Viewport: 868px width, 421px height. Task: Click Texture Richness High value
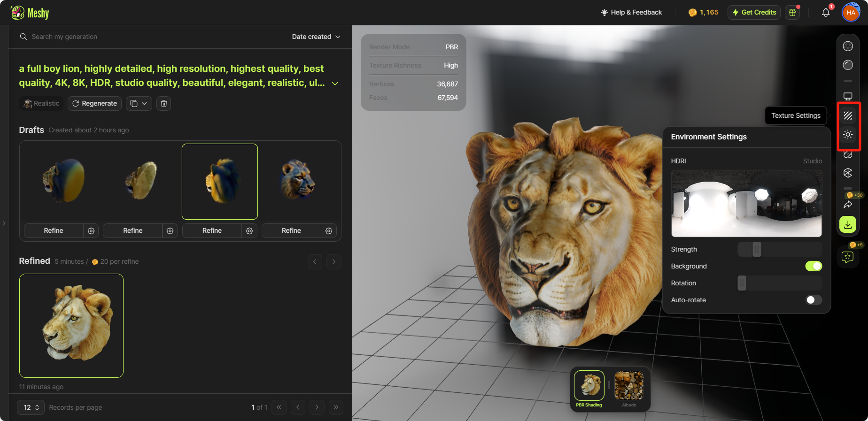coord(451,65)
